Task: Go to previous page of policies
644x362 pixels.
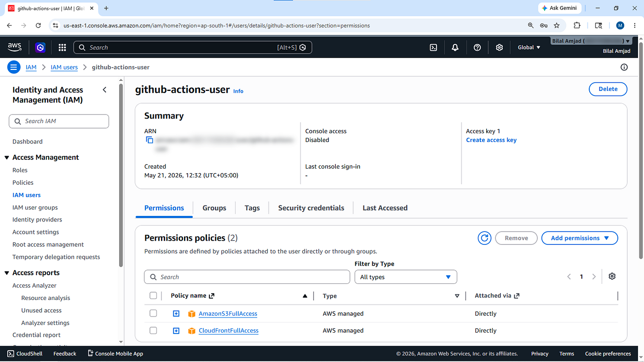Action: pos(569,277)
